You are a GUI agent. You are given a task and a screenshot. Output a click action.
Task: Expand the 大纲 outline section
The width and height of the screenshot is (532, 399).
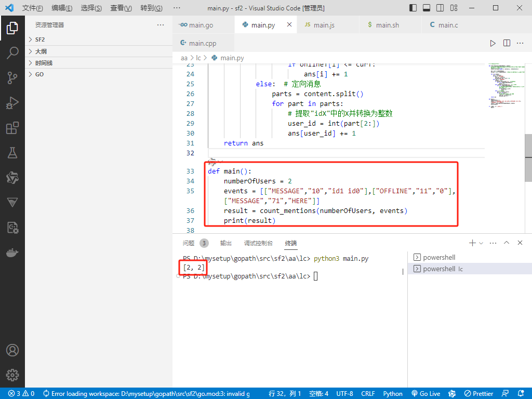(x=99, y=51)
